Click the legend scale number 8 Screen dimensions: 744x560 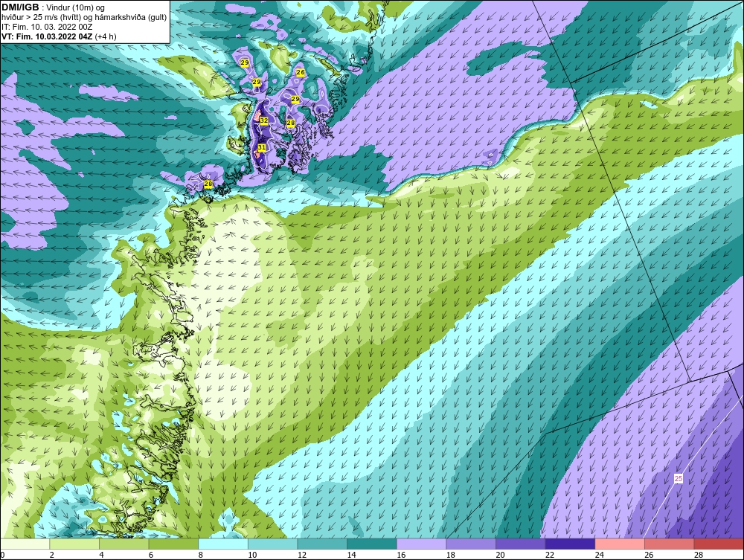pyautogui.click(x=201, y=555)
